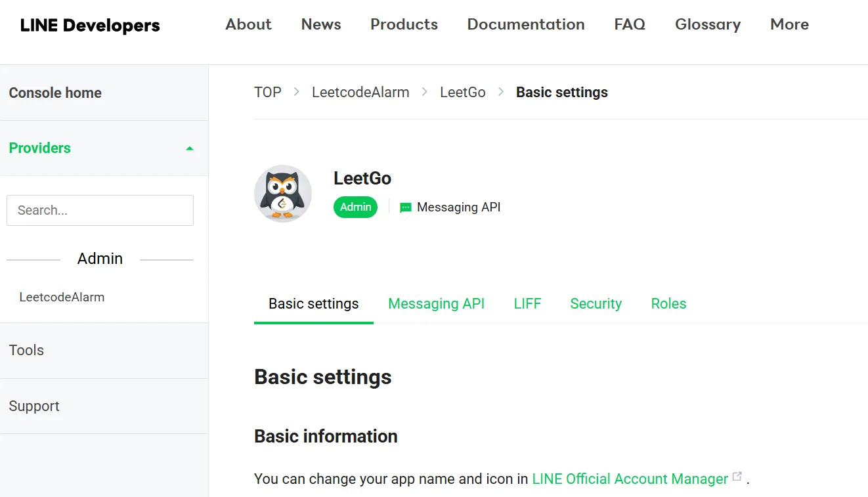Click the LeetGo owl avatar image
Screen dimensions: 868x497
pyautogui.click(x=283, y=194)
